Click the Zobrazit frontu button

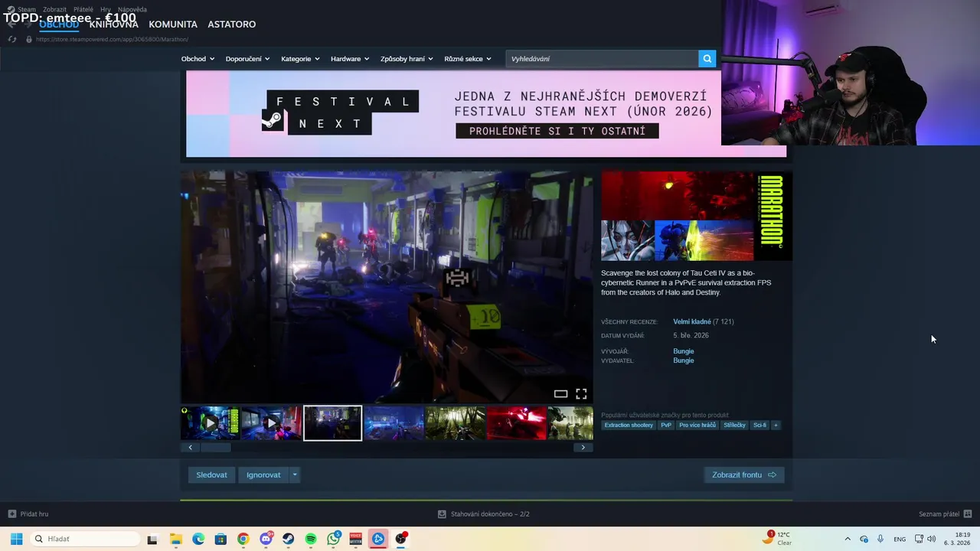click(744, 475)
